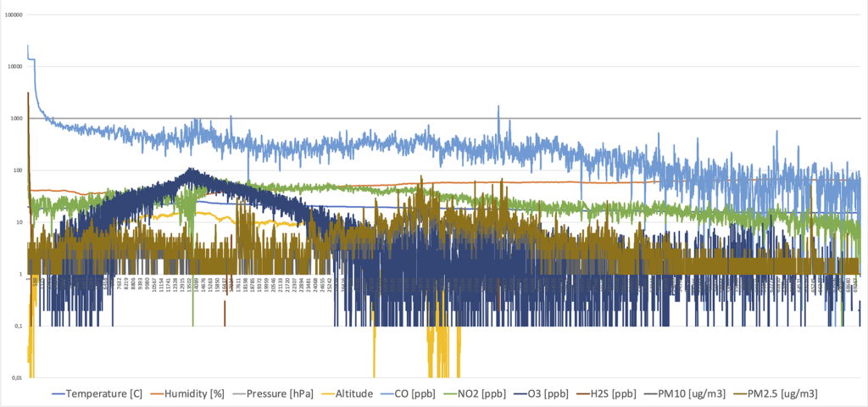Click the 0,01 y-axis label
This screenshot has height=407, width=868.
pos(16,377)
